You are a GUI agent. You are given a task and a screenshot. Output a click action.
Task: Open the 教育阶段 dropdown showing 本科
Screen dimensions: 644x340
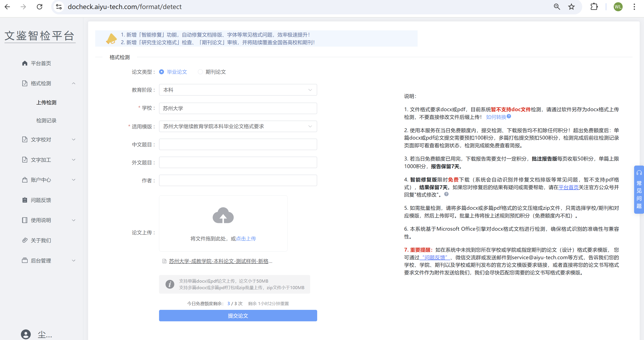[x=238, y=90]
